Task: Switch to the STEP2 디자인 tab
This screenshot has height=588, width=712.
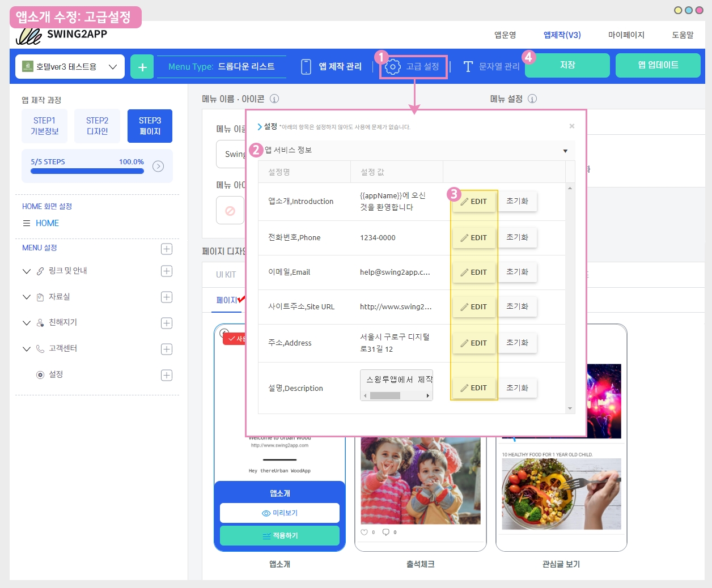Action: 97,126
